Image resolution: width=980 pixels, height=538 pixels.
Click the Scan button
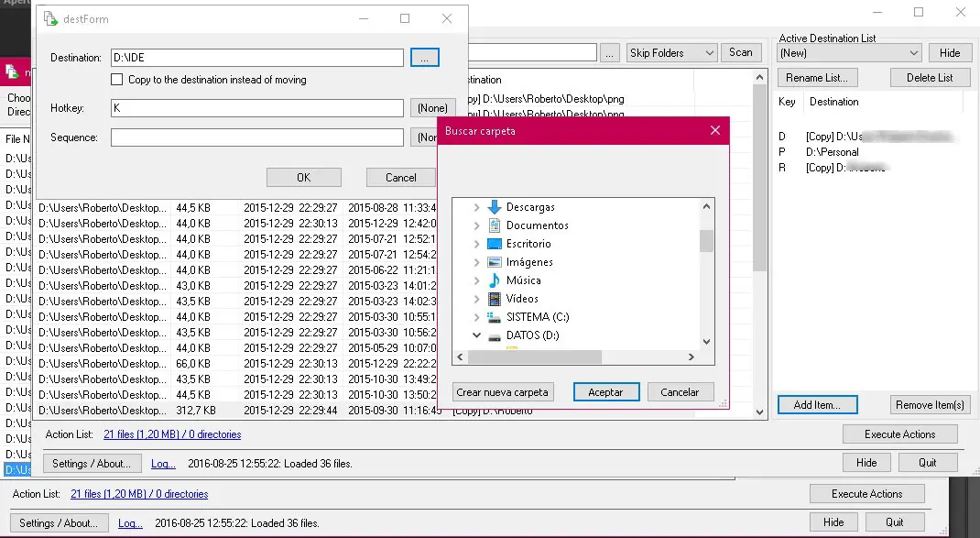tap(741, 52)
